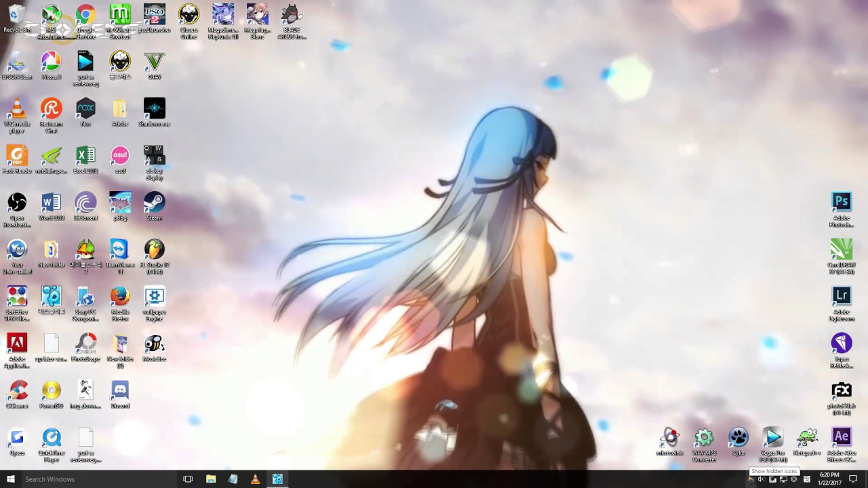Select the QuickTime Player shortcut

tap(51, 444)
